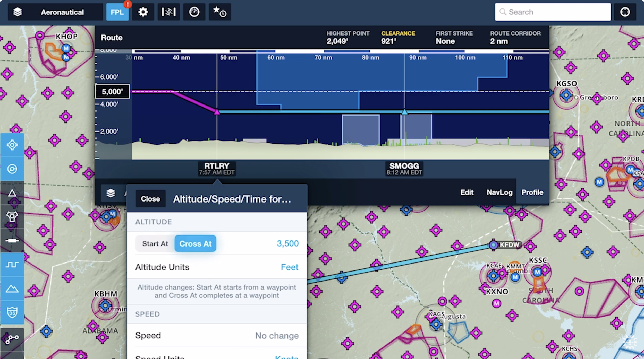This screenshot has width=644, height=359.
Task: Close the Altitude/Speed/Time popup
Action: pyautogui.click(x=150, y=199)
